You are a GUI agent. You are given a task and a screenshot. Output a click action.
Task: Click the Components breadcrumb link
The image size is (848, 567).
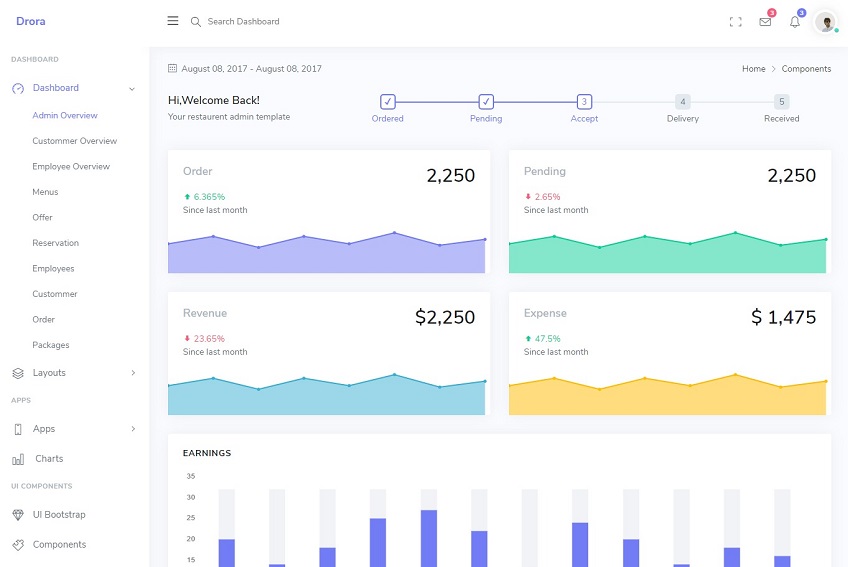[806, 69]
